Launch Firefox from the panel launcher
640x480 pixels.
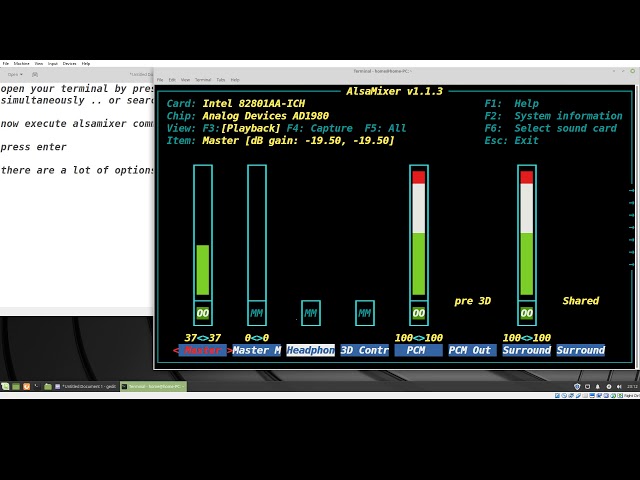pyautogui.click(x=27, y=387)
